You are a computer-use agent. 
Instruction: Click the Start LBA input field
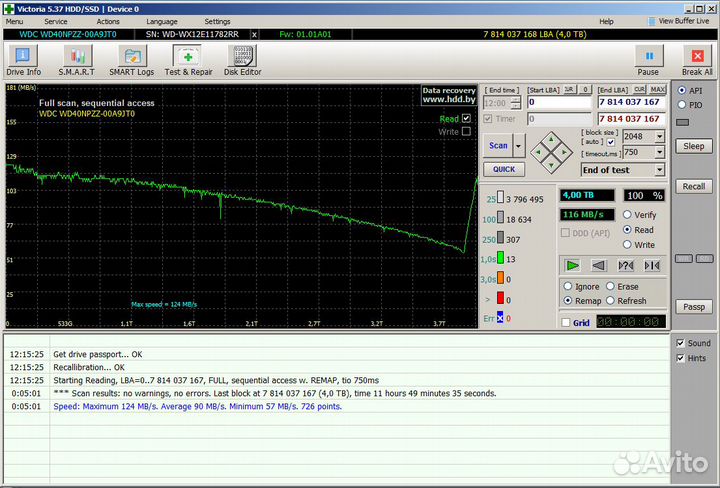[x=558, y=102]
